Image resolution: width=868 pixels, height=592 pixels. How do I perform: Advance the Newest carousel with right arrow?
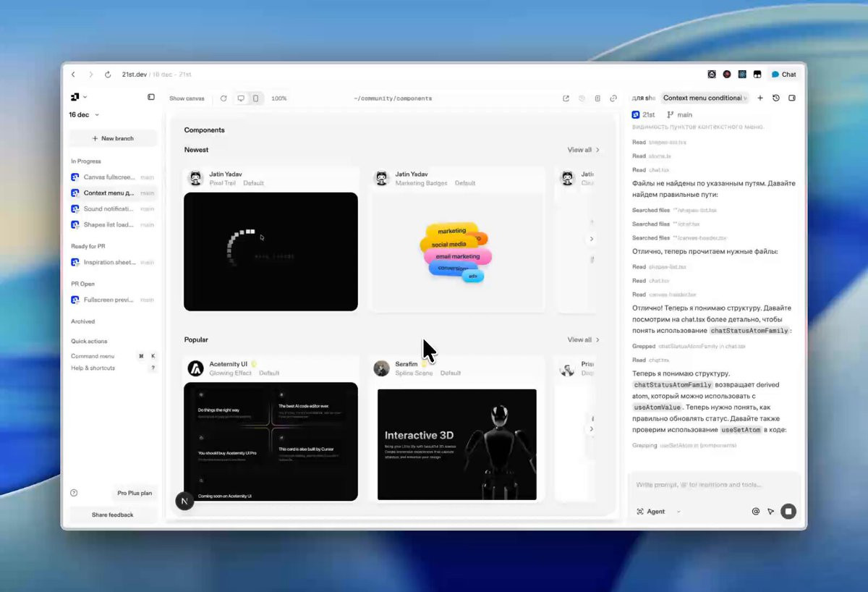point(592,239)
